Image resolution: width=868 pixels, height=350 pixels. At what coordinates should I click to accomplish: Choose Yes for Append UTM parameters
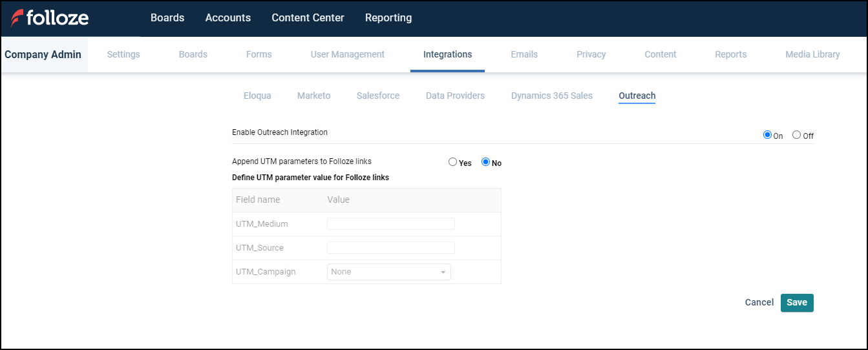[x=452, y=162]
